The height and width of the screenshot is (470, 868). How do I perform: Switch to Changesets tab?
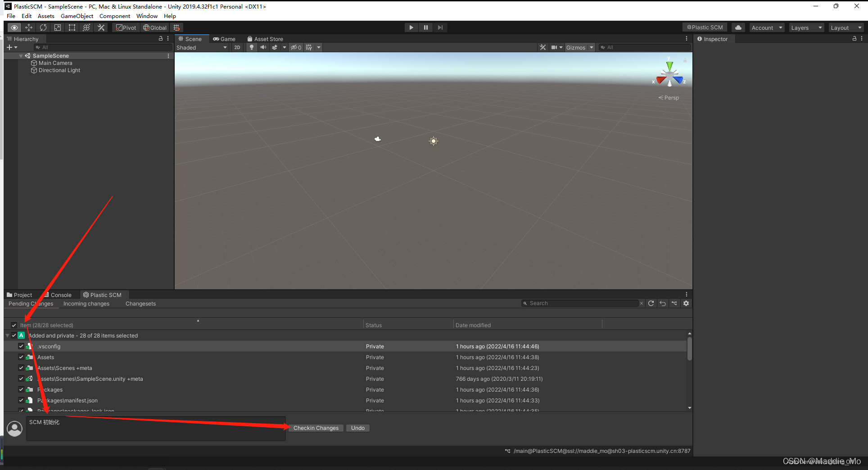pyautogui.click(x=140, y=304)
